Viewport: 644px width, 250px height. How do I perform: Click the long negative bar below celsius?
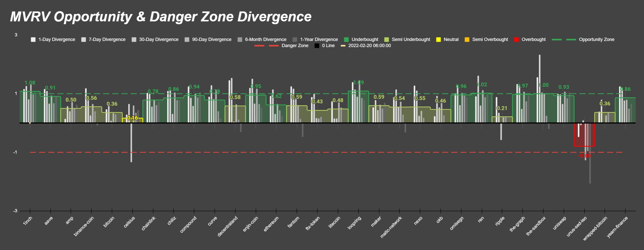[131, 143]
